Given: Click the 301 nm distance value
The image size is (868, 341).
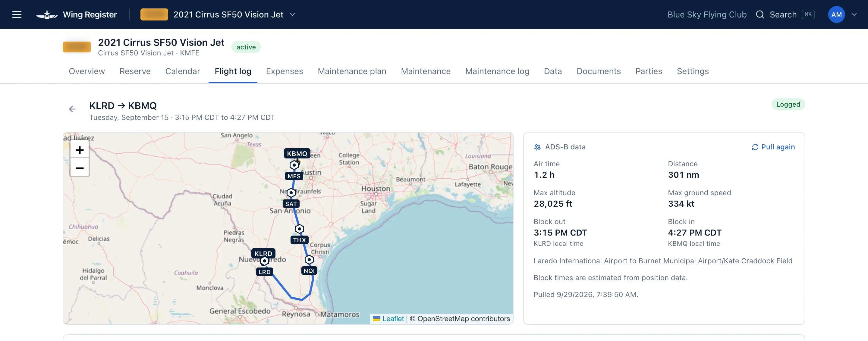Looking at the screenshot, I should coord(683,175).
